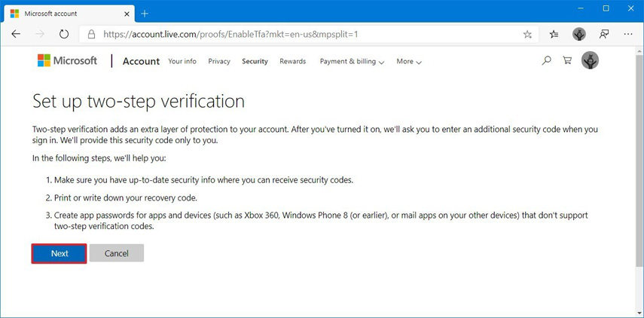Click the browser Forward arrow

(x=40, y=34)
